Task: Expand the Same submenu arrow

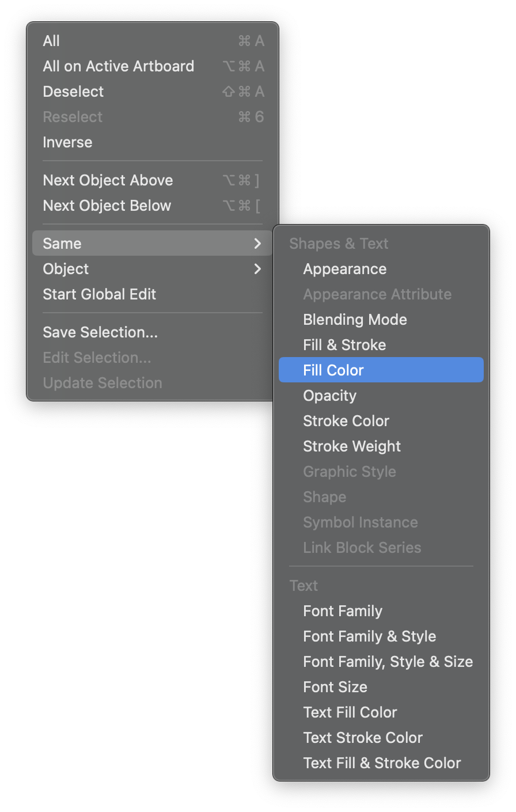Action: (x=257, y=244)
